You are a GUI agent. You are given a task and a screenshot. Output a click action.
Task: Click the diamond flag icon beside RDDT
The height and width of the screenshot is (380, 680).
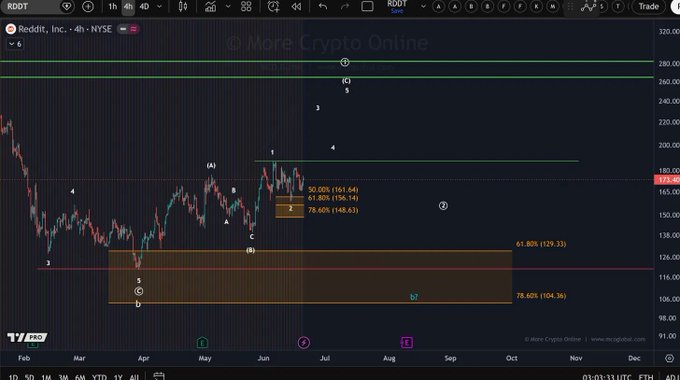pyautogui.click(x=66, y=7)
